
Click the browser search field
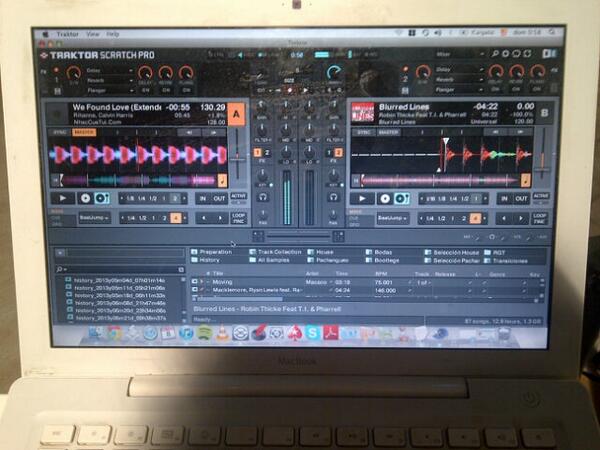click(x=121, y=269)
